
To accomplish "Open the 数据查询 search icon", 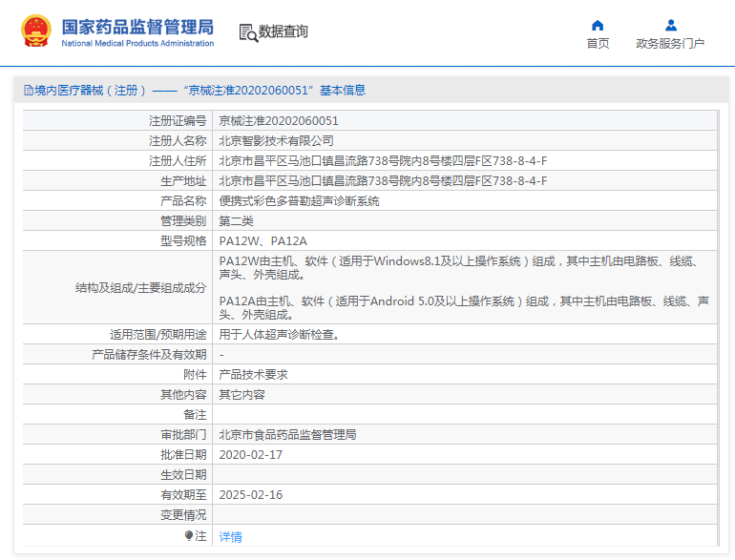I will [248, 32].
